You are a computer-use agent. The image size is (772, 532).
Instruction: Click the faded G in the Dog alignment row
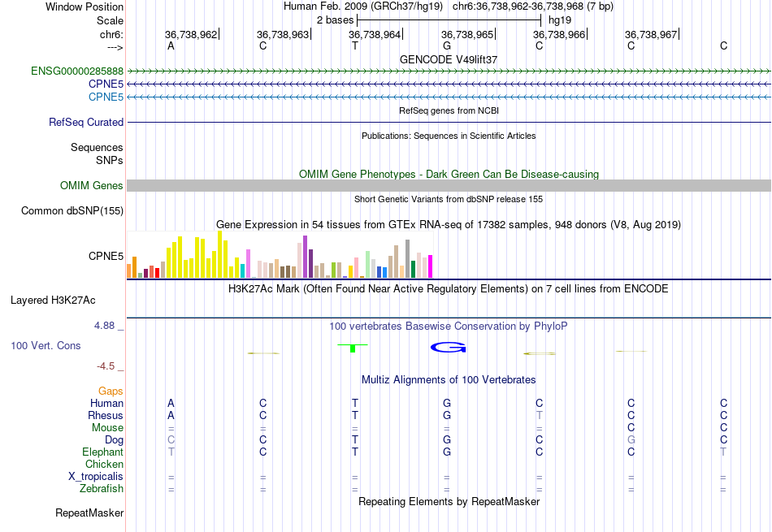pos(631,439)
